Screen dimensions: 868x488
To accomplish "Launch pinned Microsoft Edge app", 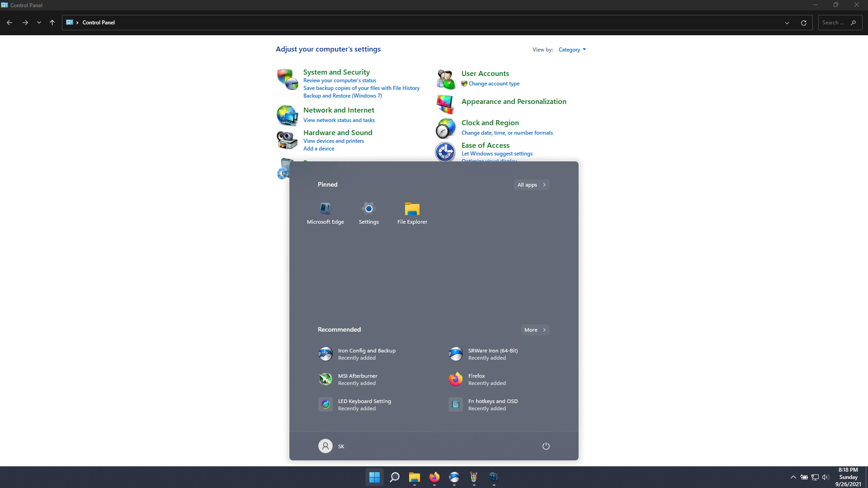I will (325, 213).
